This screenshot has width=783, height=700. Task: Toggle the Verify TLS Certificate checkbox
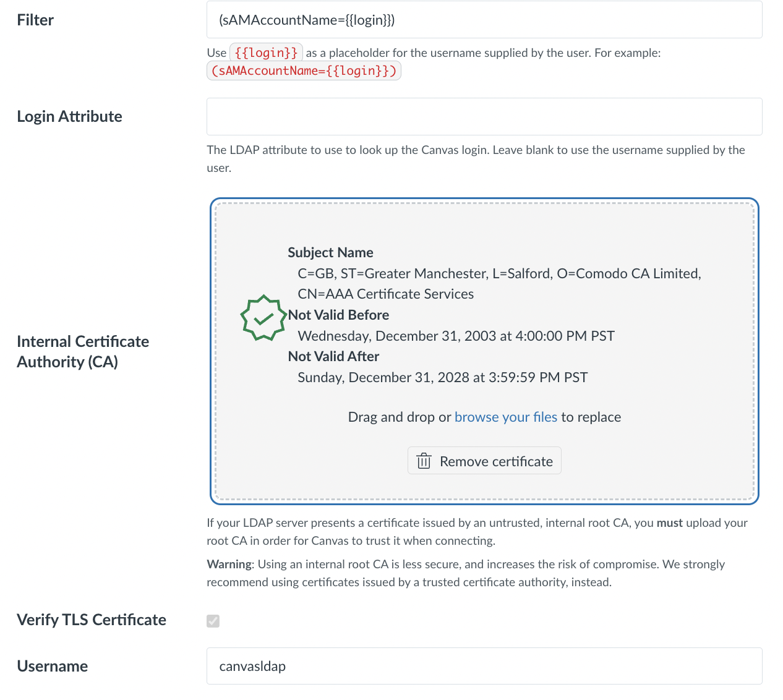(x=213, y=620)
